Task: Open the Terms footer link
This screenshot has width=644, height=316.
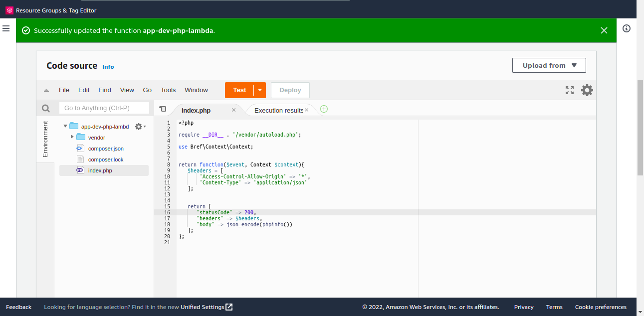Action: coord(554,307)
